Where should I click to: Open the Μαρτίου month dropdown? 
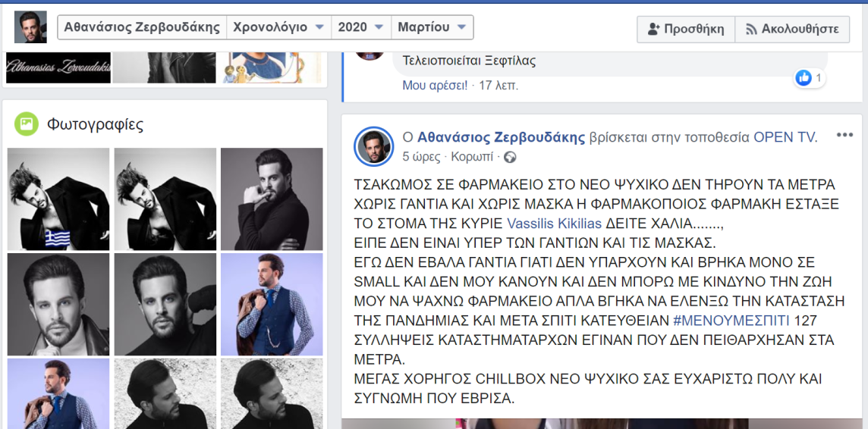[x=432, y=27]
